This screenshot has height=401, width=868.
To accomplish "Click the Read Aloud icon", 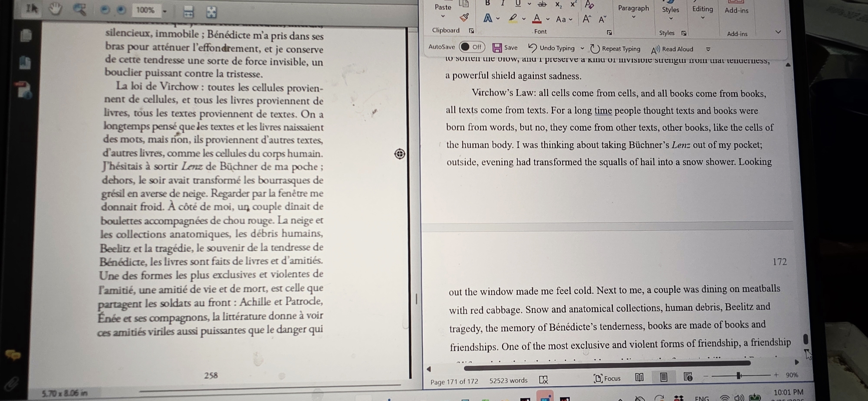I will tap(655, 49).
